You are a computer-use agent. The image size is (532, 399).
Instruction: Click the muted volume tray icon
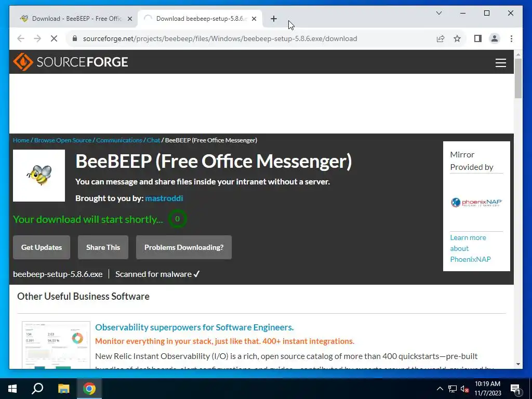click(x=464, y=389)
